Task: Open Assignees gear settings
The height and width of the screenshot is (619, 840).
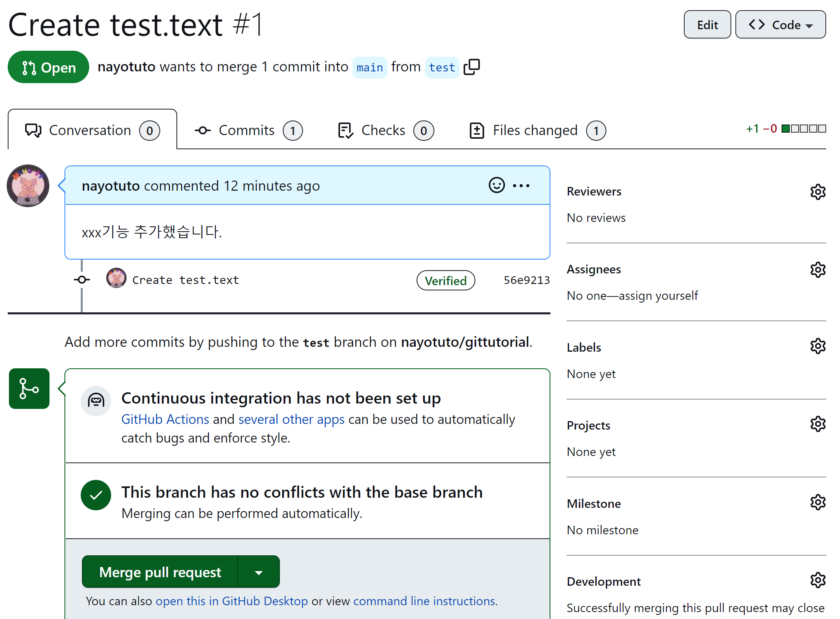Action: coord(818,270)
